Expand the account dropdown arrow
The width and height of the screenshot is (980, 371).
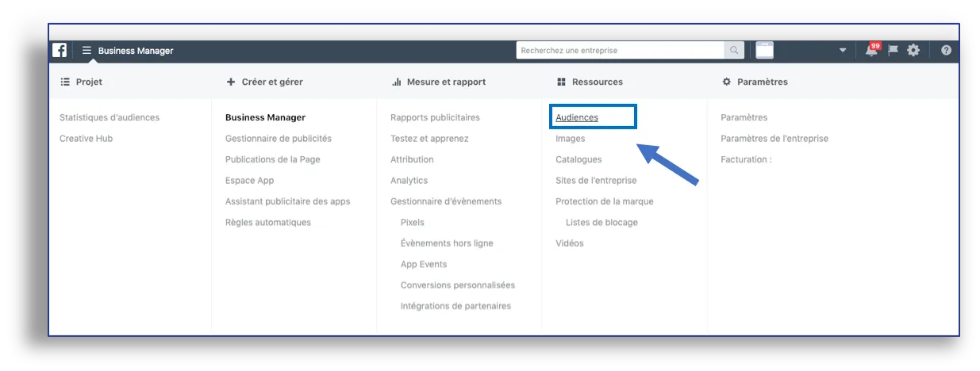(x=843, y=51)
